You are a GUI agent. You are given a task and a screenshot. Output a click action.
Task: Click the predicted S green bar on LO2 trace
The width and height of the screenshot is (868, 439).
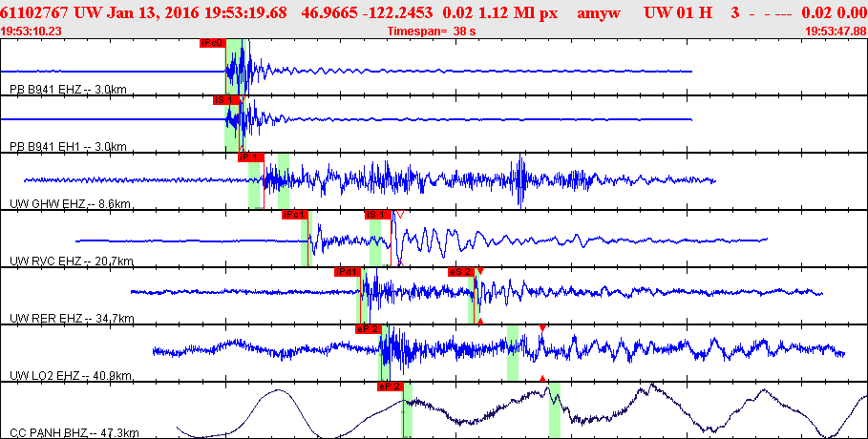(x=513, y=353)
